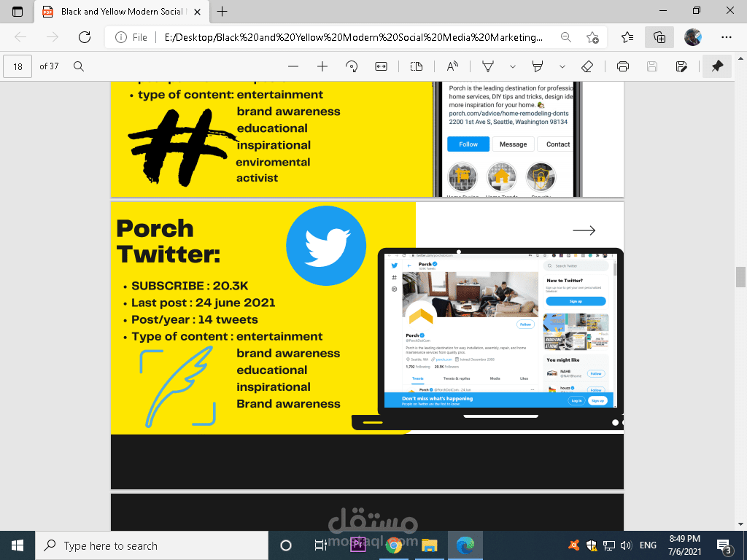
Task: Open Task View on the taskbar
Action: coord(321,545)
